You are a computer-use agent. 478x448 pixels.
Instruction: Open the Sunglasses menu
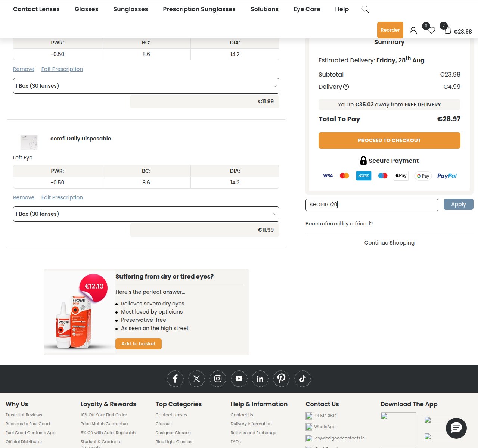131,9
